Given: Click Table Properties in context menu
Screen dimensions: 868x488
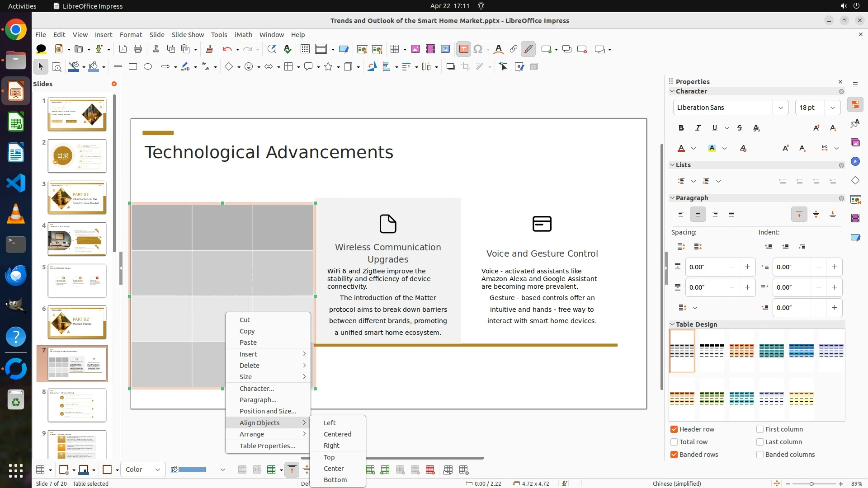Looking at the screenshot, I should 267,446.
